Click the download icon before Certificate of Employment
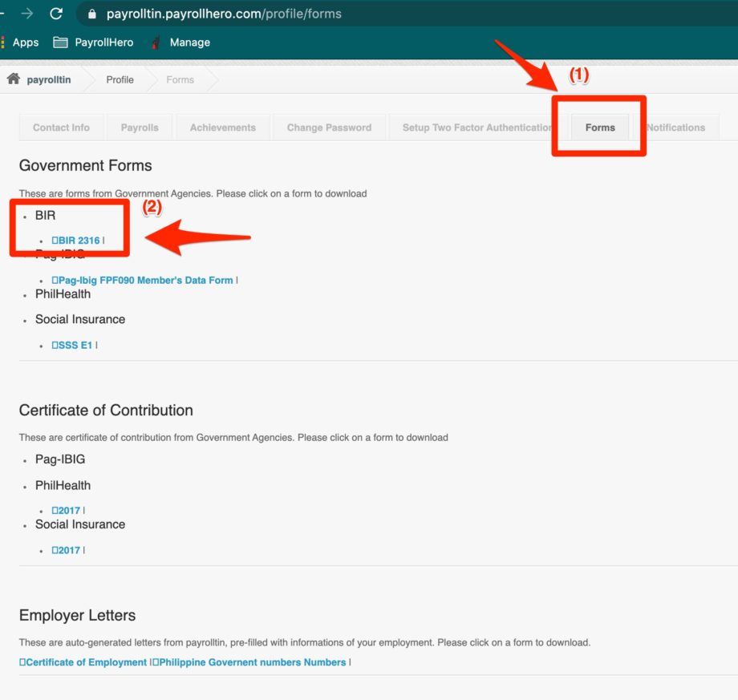This screenshot has width=738, height=700. (22, 662)
